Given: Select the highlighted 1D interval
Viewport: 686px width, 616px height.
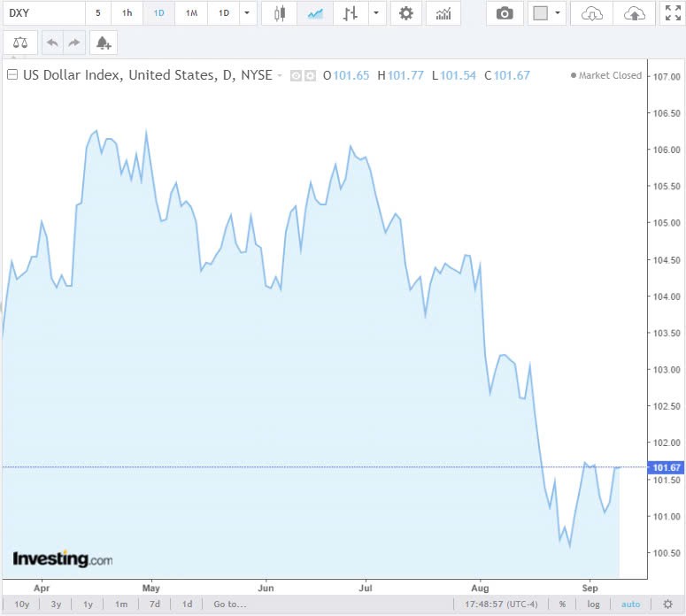Looking at the screenshot, I should (x=158, y=13).
